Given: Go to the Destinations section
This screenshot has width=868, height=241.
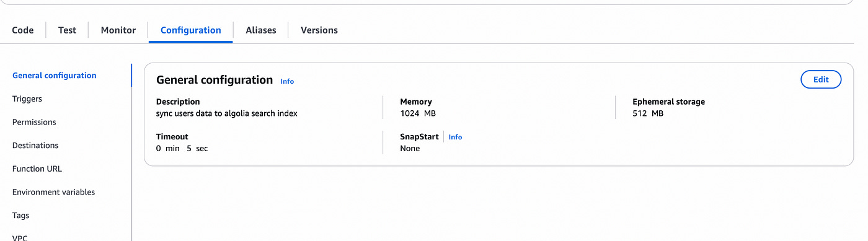Looking at the screenshot, I should coord(35,146).
